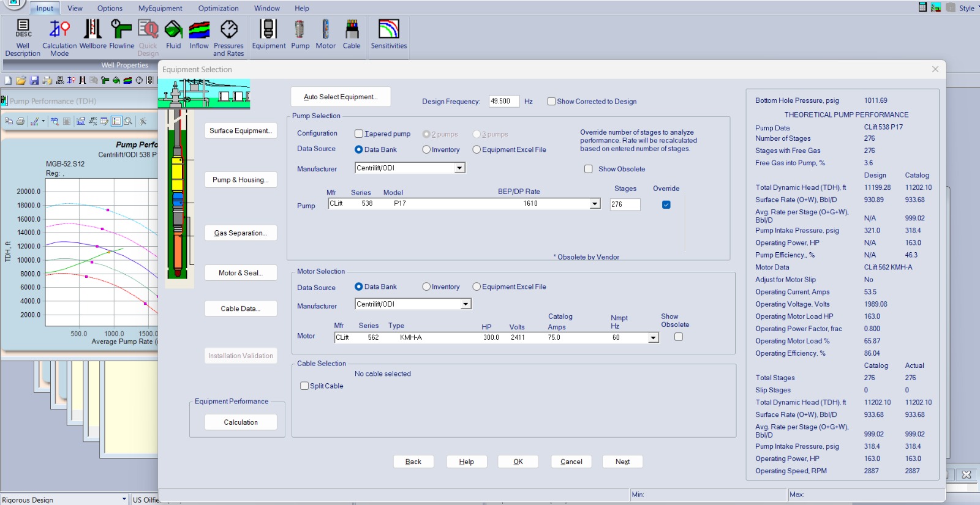This screenshot has width=980, height=505.
Task: Open the MyEquipment menu
Action: (160, 9)
